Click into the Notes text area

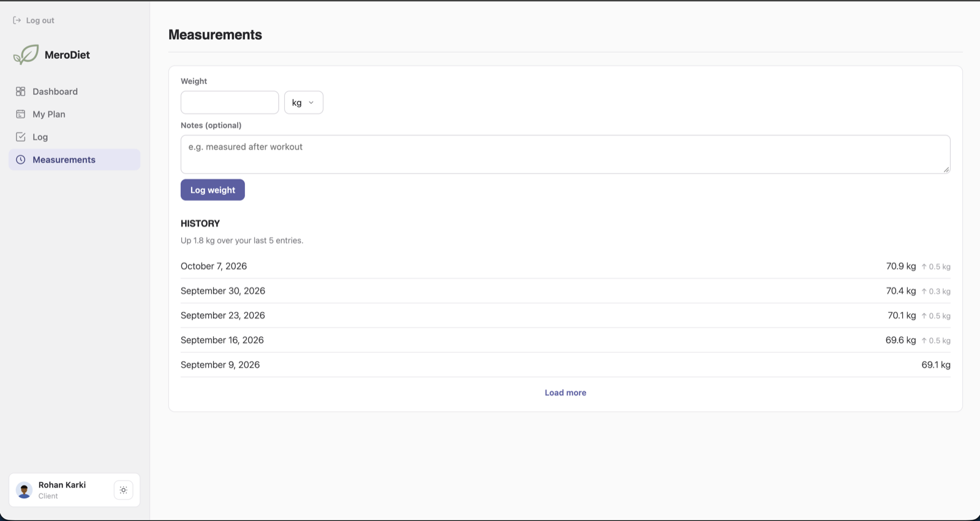click(x=565, y=154)
